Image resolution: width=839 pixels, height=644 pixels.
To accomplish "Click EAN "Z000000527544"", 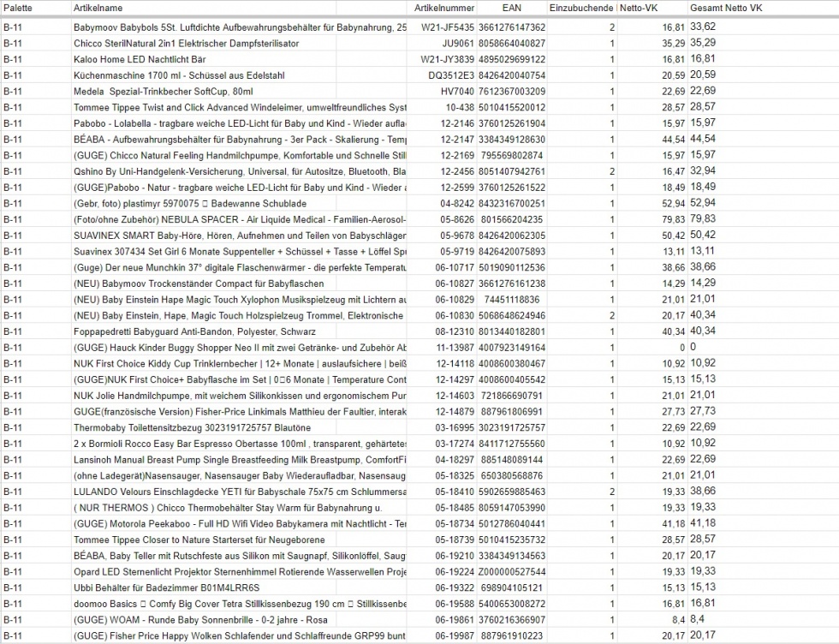I will [512, 572].
